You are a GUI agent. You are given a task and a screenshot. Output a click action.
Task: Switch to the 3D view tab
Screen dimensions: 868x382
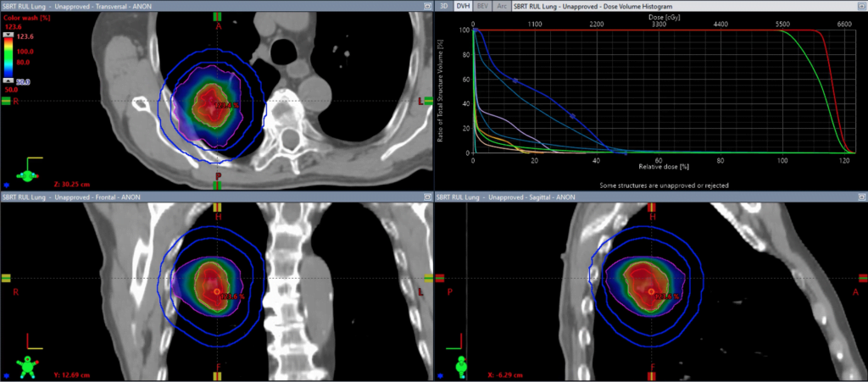pyautogui.click(x=443, y=6)
